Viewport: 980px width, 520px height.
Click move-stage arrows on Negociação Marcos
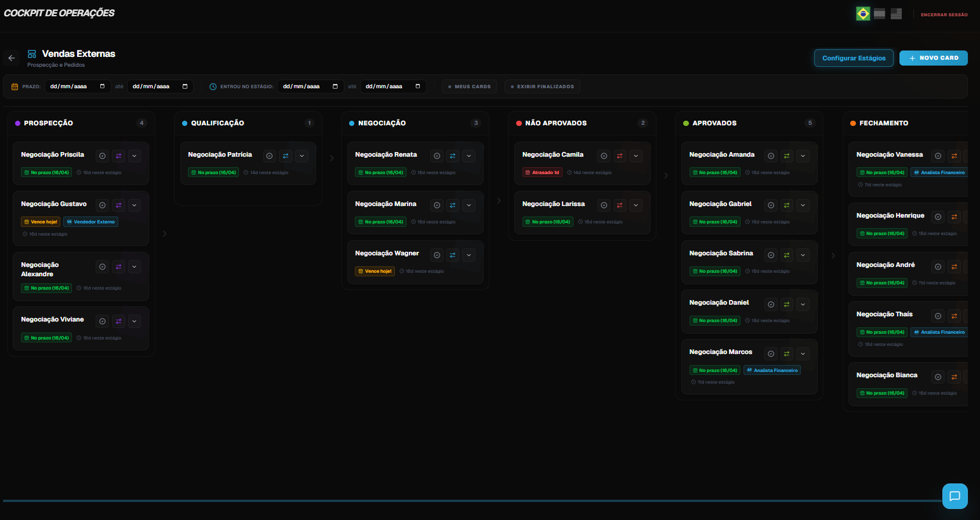pos(787,353)
